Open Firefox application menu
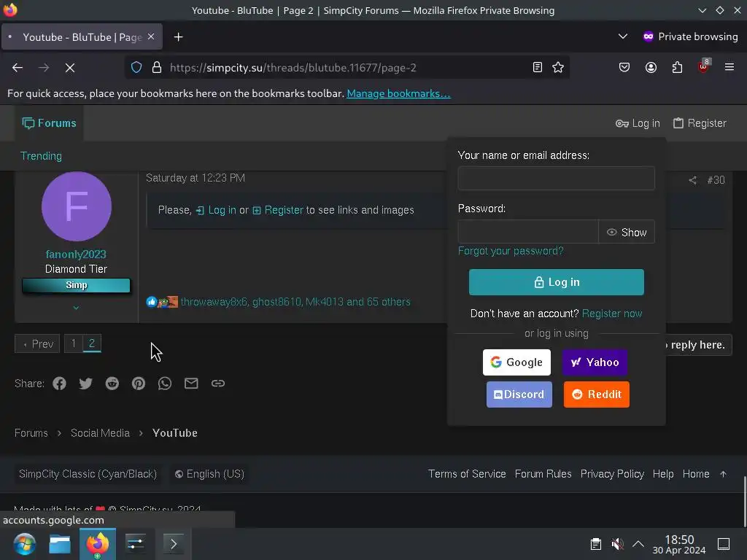 coord(729,67)
